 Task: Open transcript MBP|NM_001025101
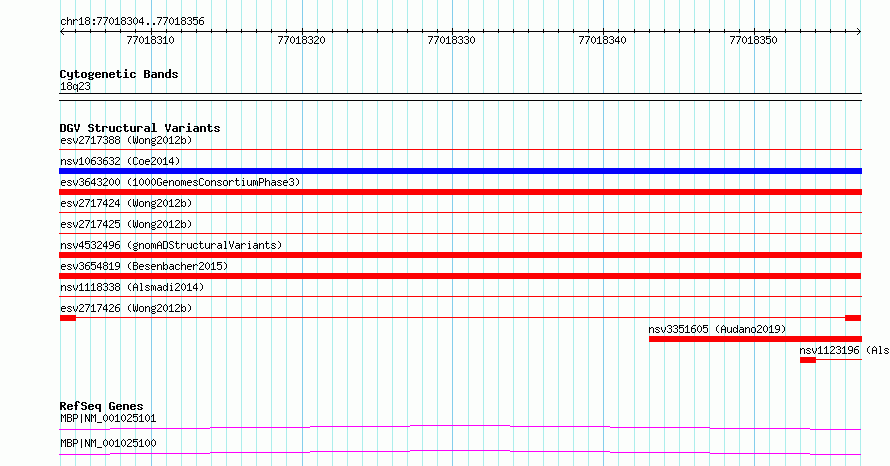108,418
